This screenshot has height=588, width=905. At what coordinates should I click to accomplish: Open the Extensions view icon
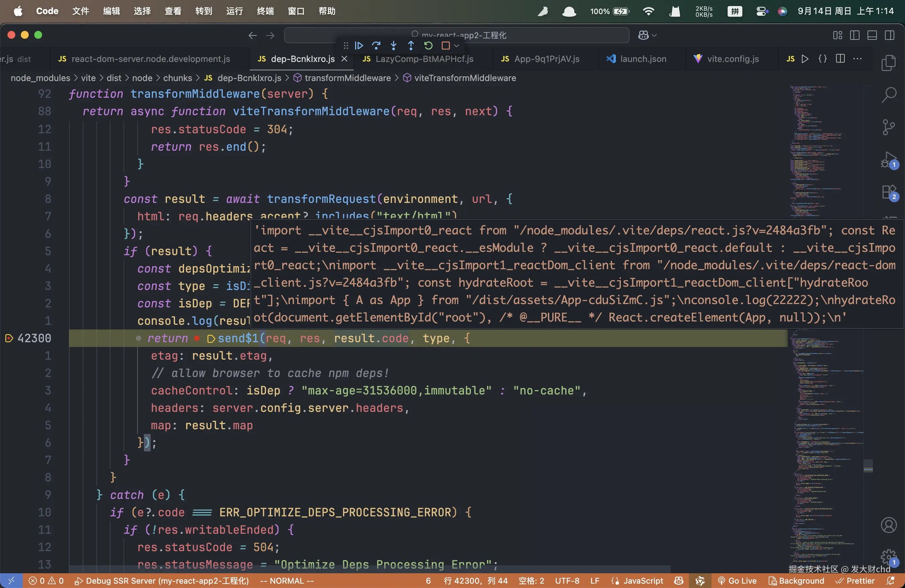pos(889,192)
